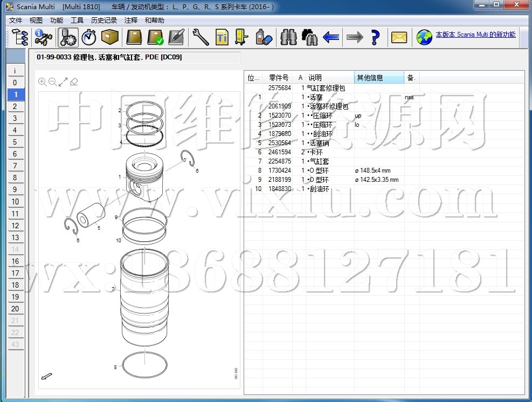This screenshot has height=402, width=532.
Task: Open the 文件 menu
Action: point(16,21)
